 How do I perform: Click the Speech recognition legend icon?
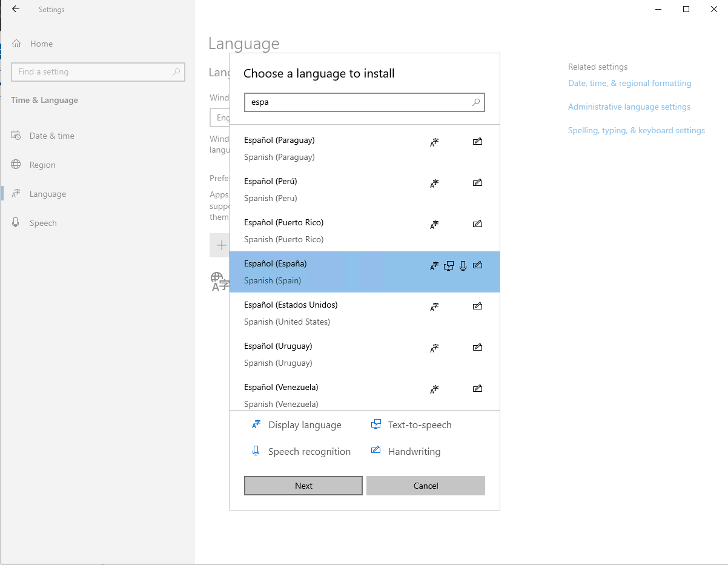(x=256, y=451)
